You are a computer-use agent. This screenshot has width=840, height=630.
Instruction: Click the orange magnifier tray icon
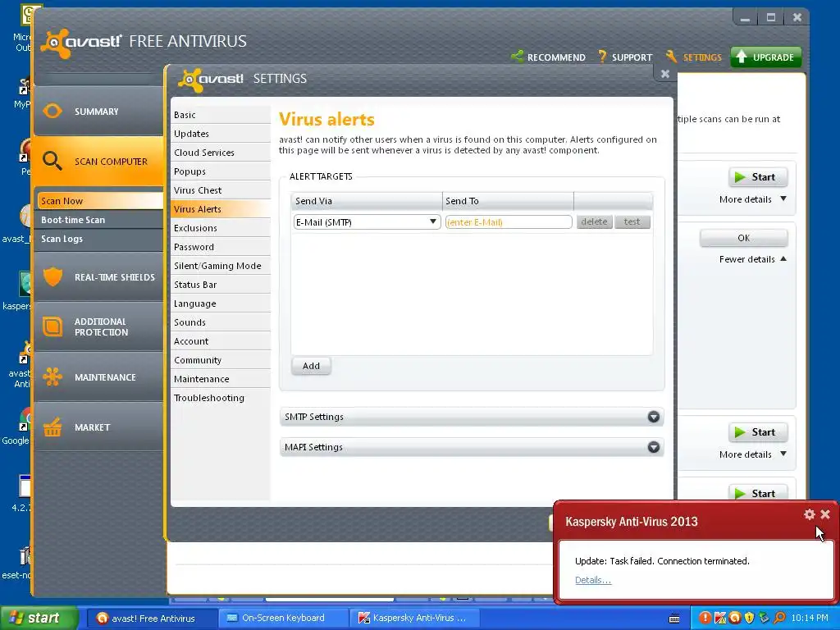[779, 618]
